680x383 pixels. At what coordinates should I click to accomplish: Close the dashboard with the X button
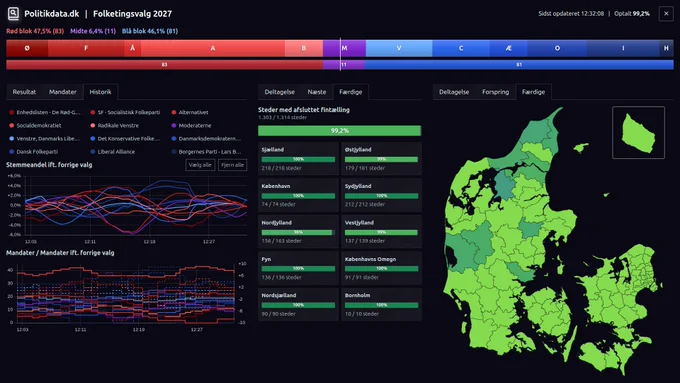click(666, 13)
